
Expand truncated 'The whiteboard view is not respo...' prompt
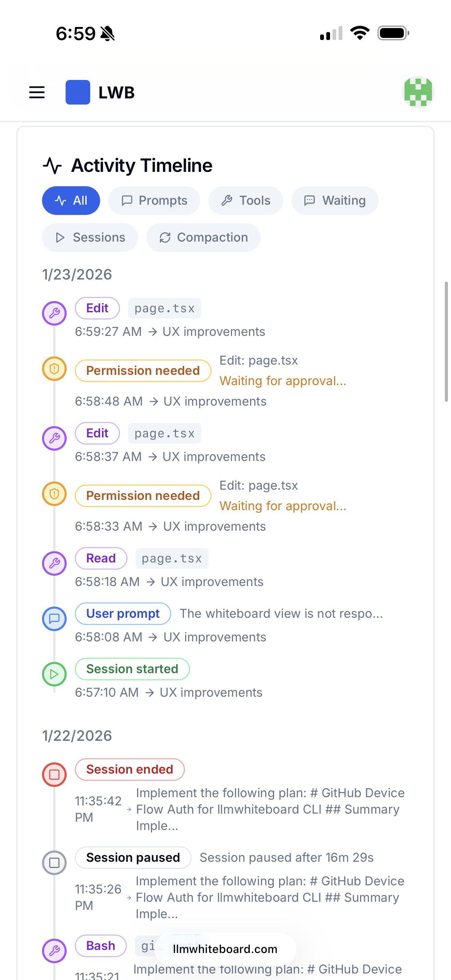281,613
